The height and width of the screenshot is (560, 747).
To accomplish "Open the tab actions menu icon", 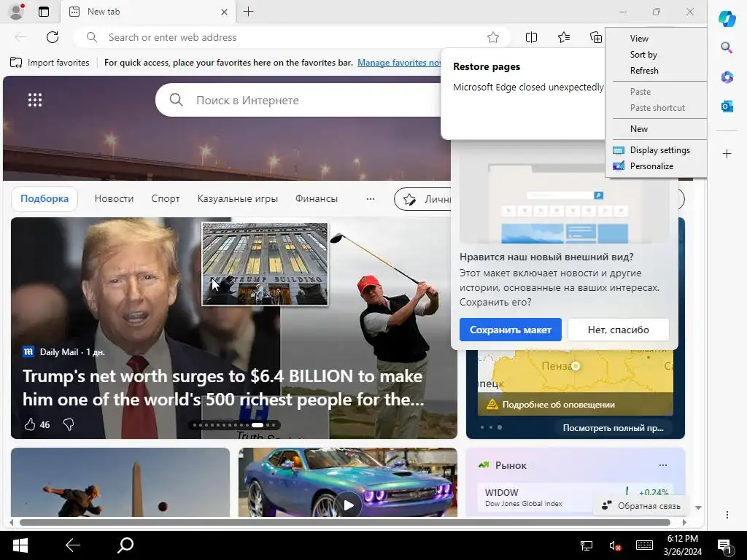I will point(44,12).
